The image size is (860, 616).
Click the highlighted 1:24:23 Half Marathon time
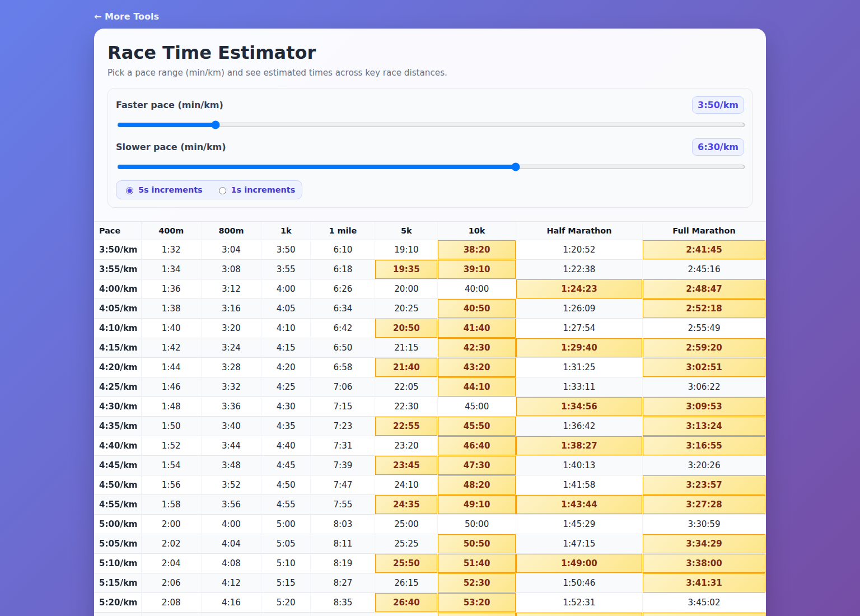pyautogui.click(x=579, y=288)
